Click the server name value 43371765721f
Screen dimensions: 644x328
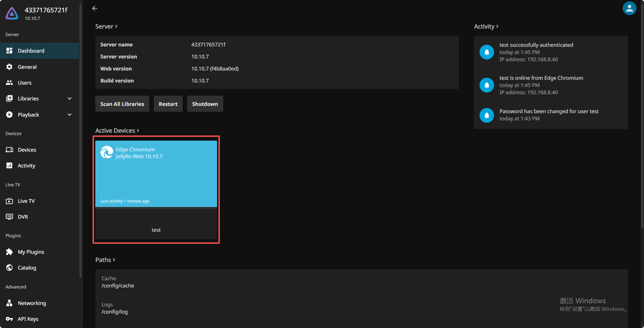click(x=208, y=44)
